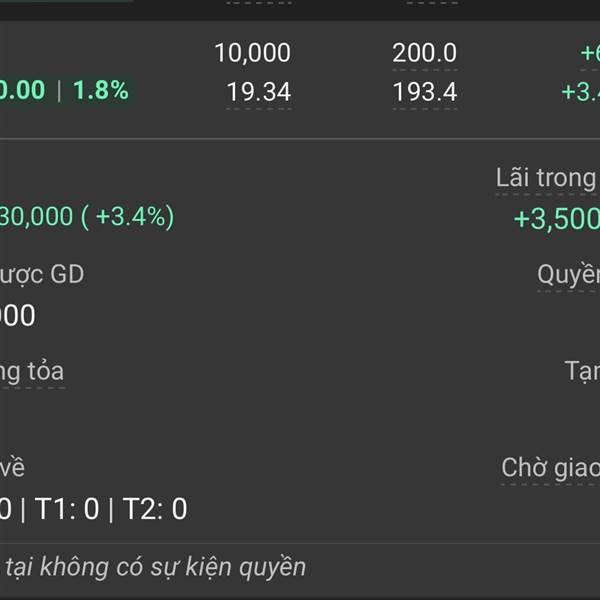Click the Quyền underlined label
600x600 pixels.
568,275
